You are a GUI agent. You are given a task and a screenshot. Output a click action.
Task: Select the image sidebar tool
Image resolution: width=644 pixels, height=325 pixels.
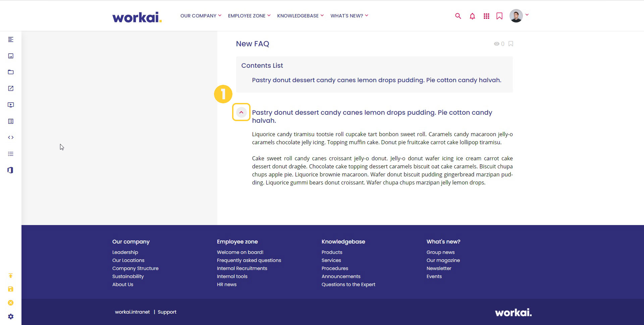(x=11, y=56)
